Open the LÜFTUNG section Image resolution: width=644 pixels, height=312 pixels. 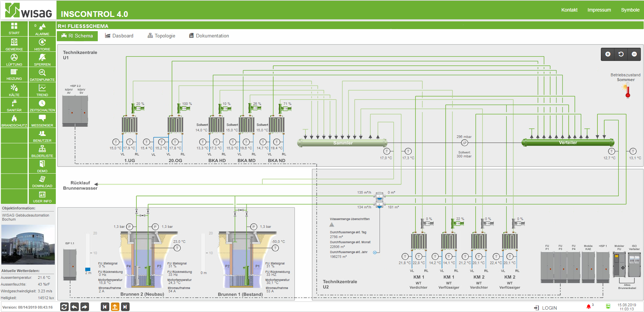14,59
